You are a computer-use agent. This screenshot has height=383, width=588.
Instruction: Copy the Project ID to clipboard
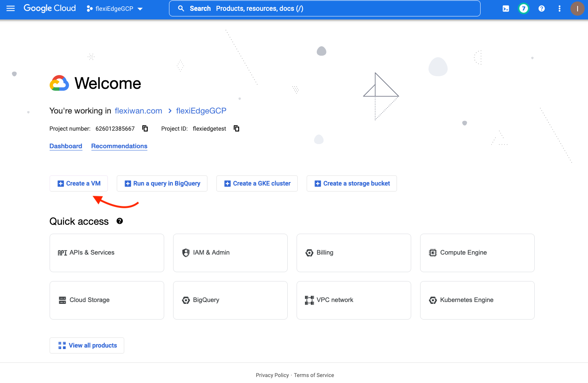236,128
